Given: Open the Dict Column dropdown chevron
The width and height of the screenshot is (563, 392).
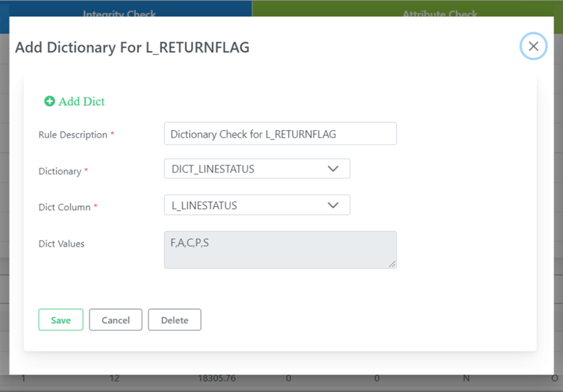Looking at the screenshot, I should (x=333, y=205).
